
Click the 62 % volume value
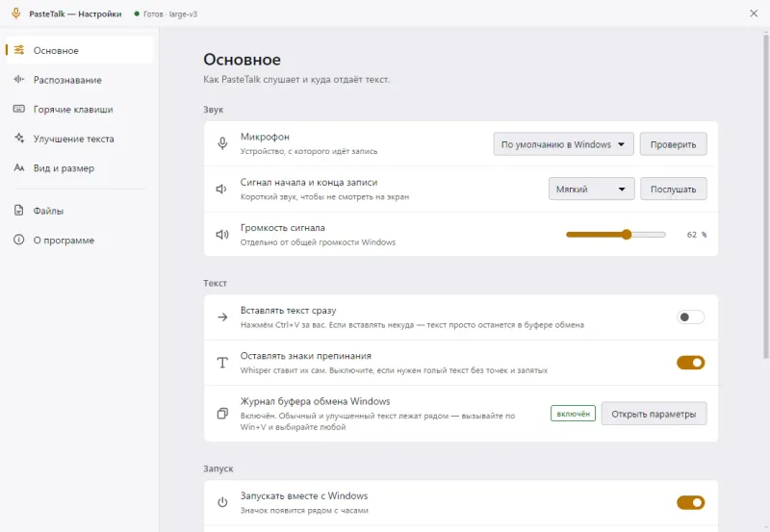coord(696,235)
